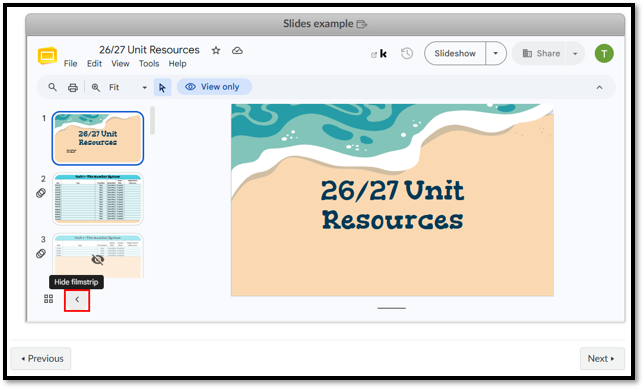The height and width of the screenshot is (389, 644).
Task: Check the cloud document status icon
Action: point(237,51)
